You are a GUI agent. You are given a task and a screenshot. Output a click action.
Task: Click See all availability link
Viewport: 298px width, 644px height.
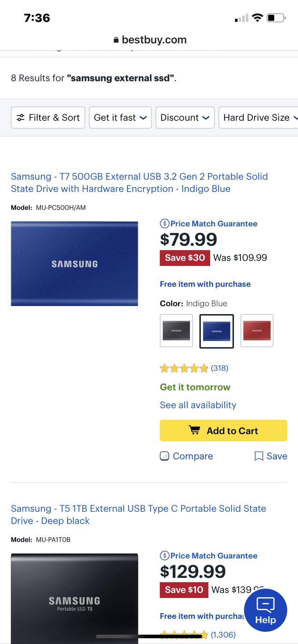point(198,405)
